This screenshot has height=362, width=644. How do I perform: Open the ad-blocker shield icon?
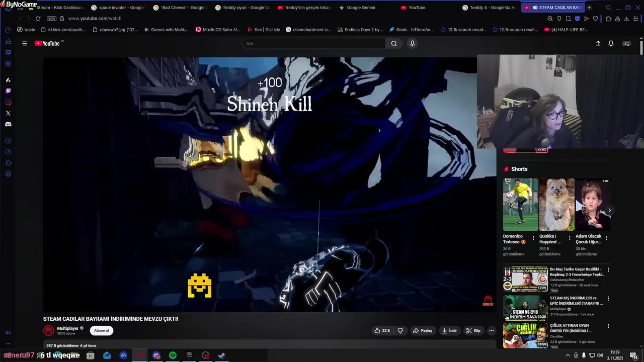[x=577, y=19]
